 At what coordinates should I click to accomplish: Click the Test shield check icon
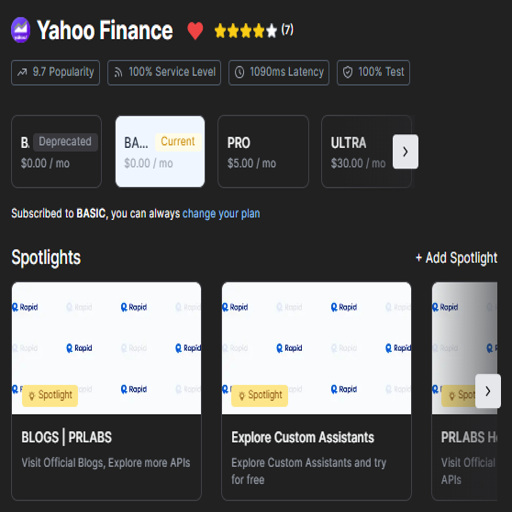(348, 72)
